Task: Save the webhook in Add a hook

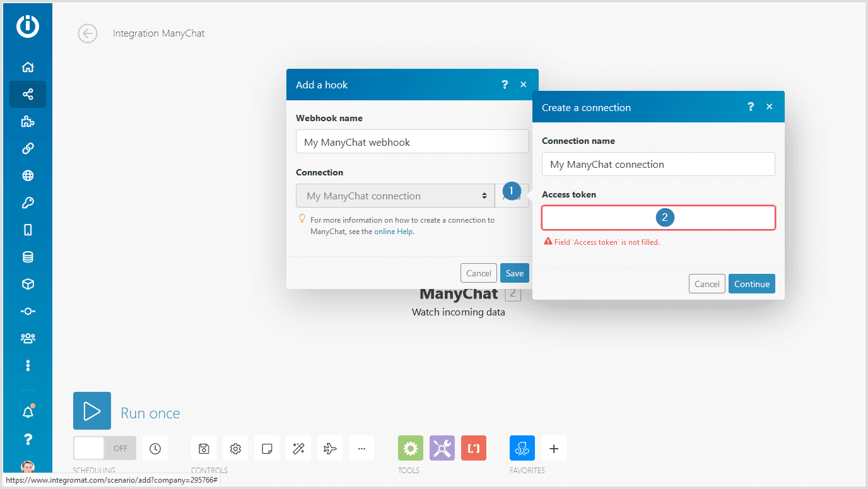Action: click(x=515, y=273)
